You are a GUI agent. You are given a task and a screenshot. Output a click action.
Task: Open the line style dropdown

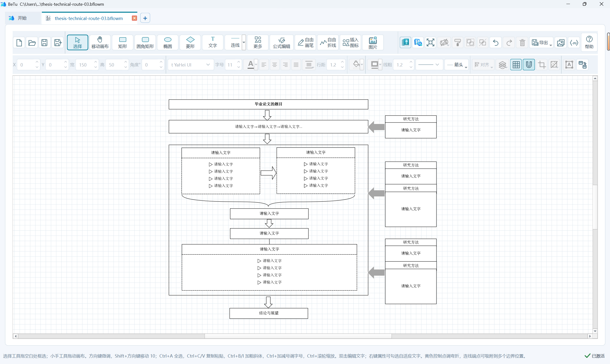click(x=429, y=65)
